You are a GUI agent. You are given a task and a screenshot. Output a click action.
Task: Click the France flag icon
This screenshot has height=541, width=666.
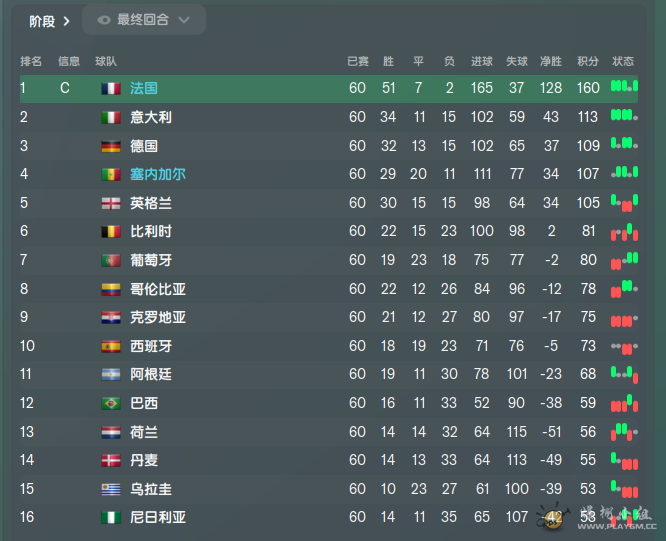111,88
